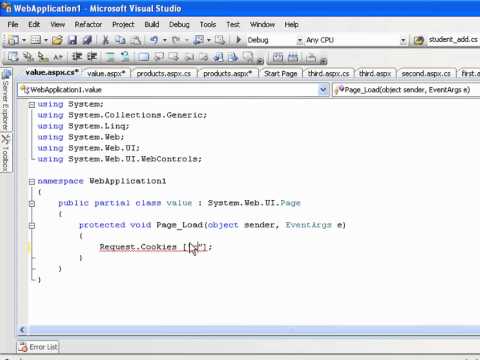Click on the Request.Cookies code line
Image resolution: width=480 pixels, height=360 pixels.
coord(156,247)
